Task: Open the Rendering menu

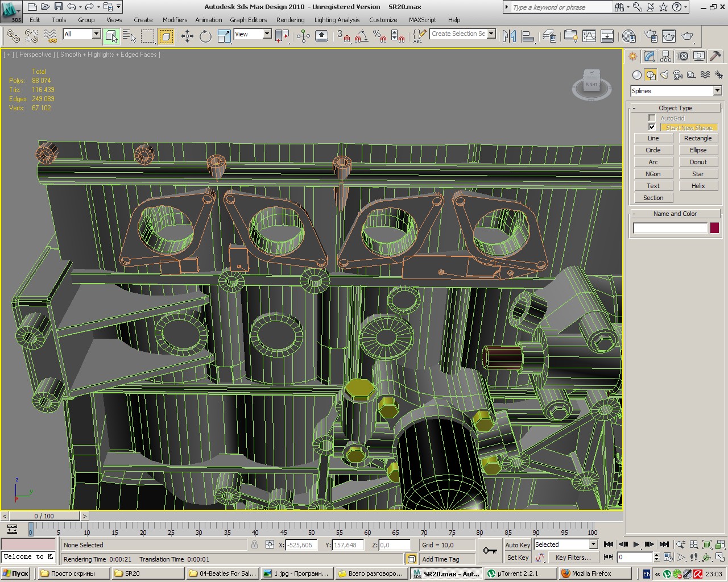Action: coord(290,20)
